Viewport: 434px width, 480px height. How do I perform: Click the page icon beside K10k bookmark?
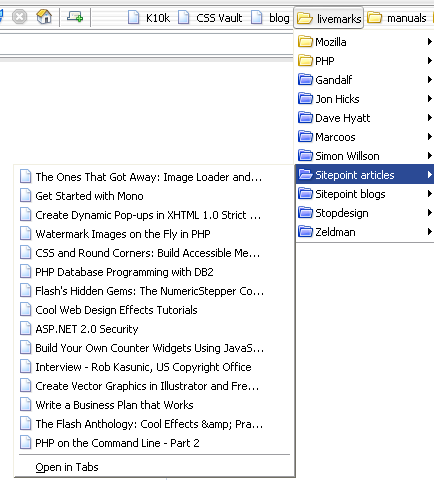pos(134,17)
